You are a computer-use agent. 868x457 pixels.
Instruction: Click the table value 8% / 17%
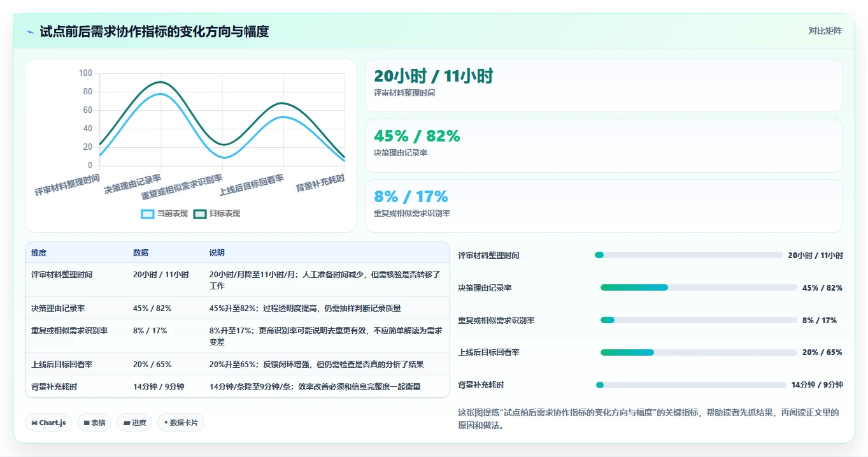pyautogui.click(x=150, y=331)
